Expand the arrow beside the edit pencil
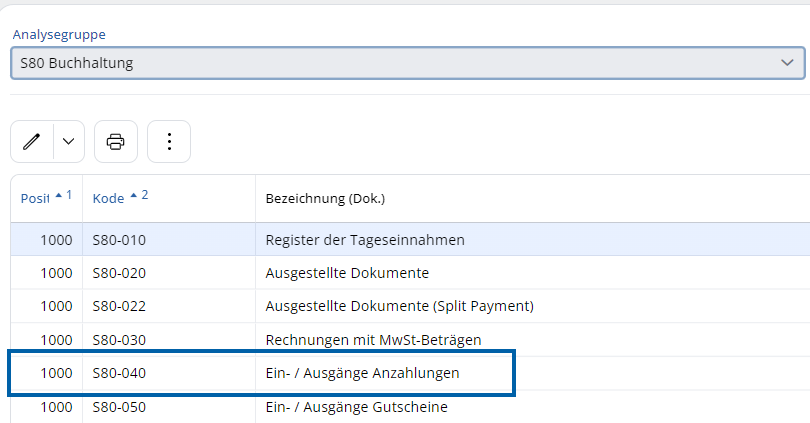 [68, 142]
